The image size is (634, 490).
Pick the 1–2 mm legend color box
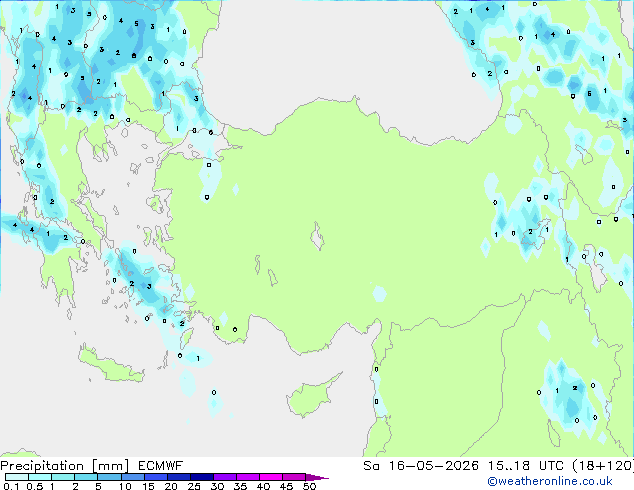(63, 477)
